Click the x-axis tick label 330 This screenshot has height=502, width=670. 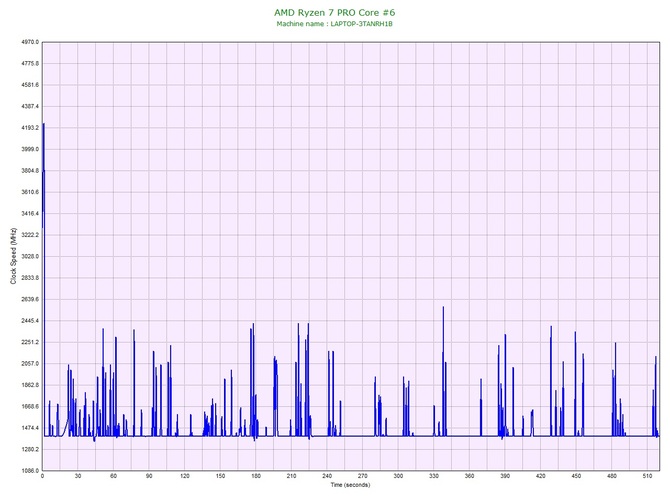click(x=434, y=476)
